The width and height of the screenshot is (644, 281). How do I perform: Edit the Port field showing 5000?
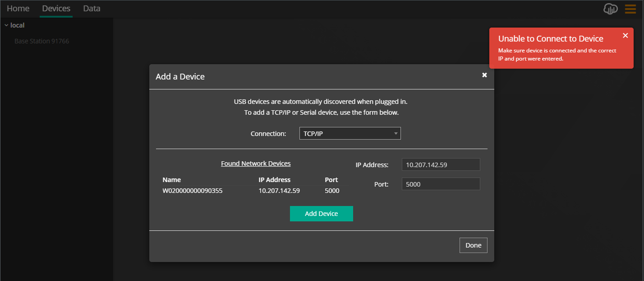tap(441, 184)
